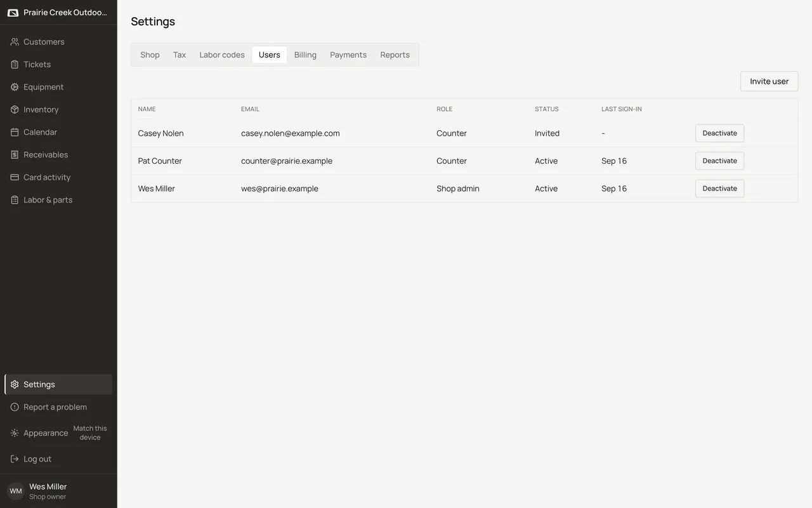Screen dimensions: 812x508
Task: Click the Status column header
Action: pyautogui.click(x=547, y=109)
